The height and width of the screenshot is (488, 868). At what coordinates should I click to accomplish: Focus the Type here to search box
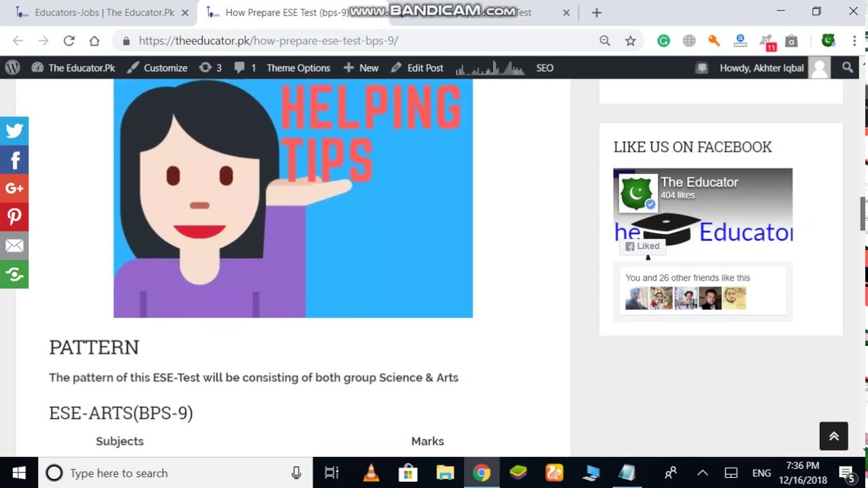point(175,473)
